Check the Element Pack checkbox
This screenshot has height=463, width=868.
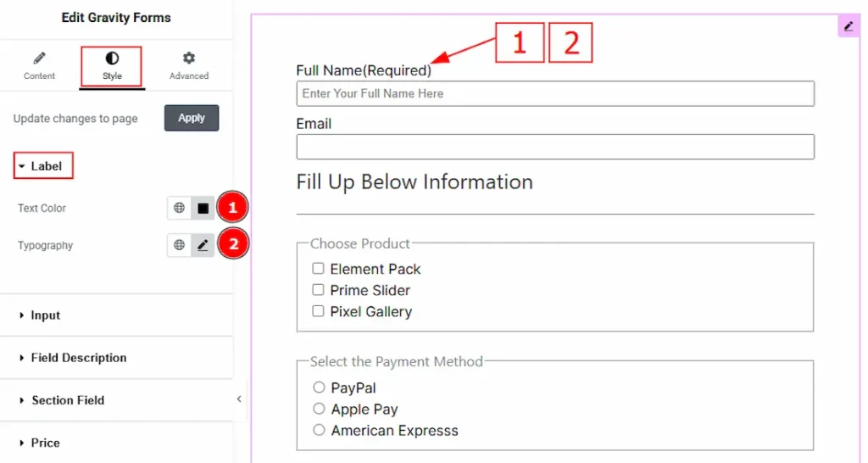pyautogui.click(x=319, y=269)
